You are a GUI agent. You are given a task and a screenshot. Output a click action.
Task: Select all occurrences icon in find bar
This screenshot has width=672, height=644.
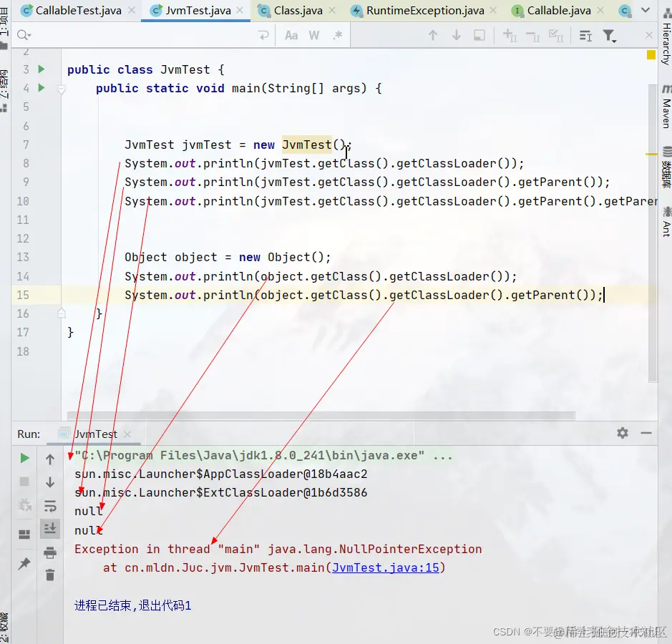pyautogui.click(x=556, y=36)
